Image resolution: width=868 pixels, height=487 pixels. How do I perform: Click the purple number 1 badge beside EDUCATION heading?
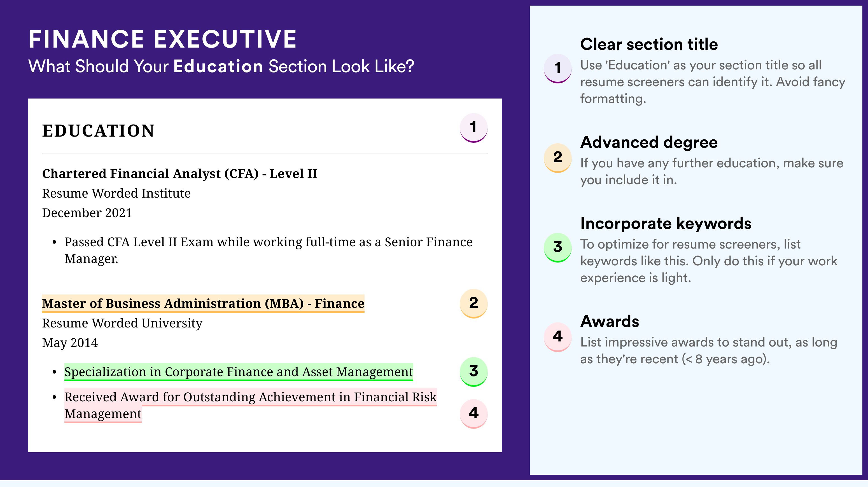click(473, 128)
